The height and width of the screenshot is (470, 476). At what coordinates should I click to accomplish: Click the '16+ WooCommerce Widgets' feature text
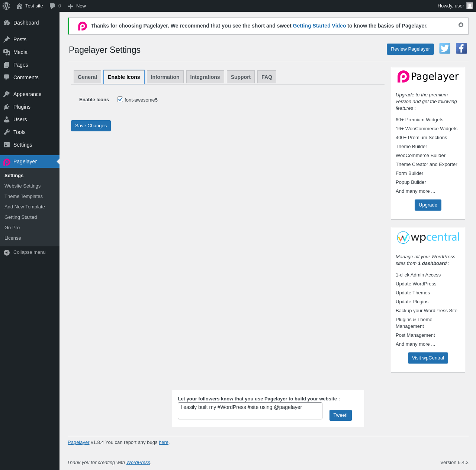click(427, 129)
